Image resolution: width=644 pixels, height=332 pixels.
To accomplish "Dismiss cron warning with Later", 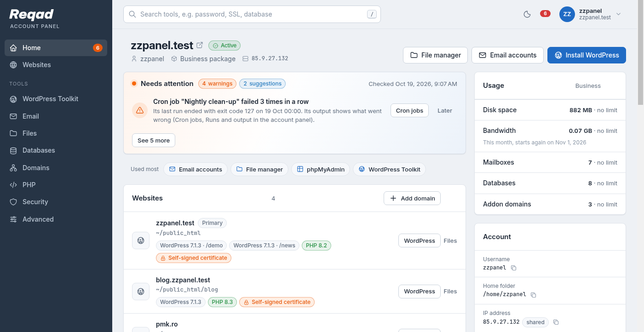I will [445, 111].
